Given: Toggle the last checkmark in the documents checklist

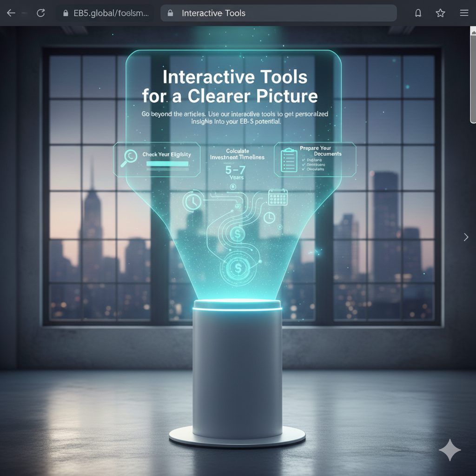Looking at the screenshot, I should pyautogui.click(x=304, y=169).
